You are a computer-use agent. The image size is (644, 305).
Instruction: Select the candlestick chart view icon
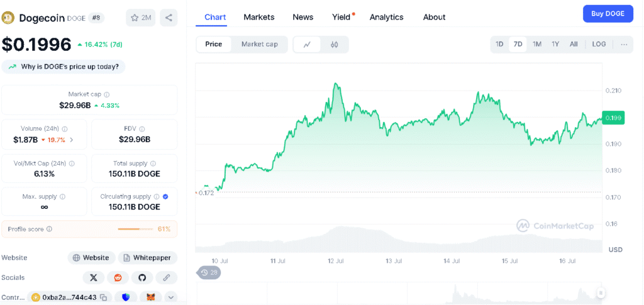(x=335, y=44)
